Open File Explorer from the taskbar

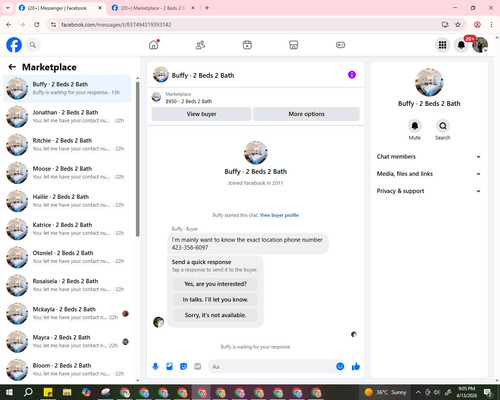point(67,392)
